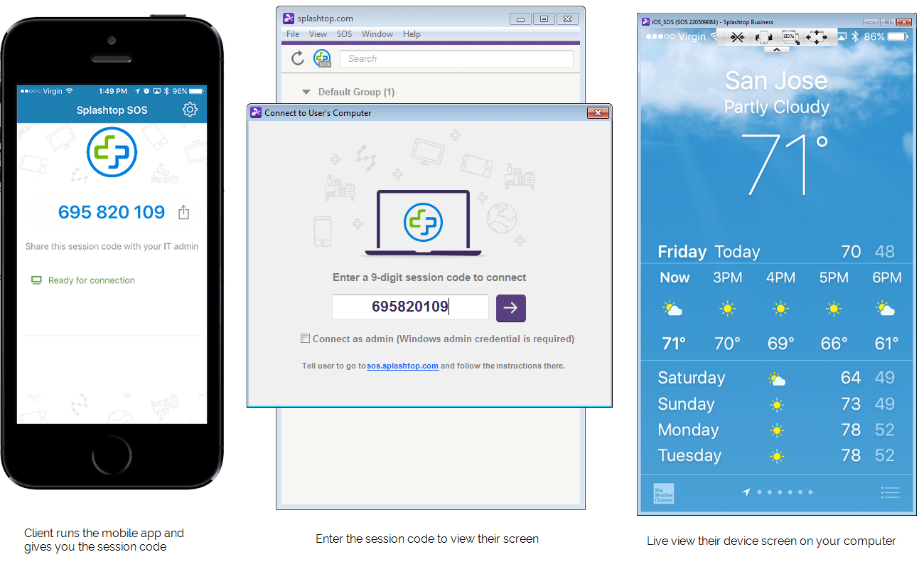This screenshot has width=924, height=562.
Task: Tap the phone's round home button
Action: coord(112,457)
